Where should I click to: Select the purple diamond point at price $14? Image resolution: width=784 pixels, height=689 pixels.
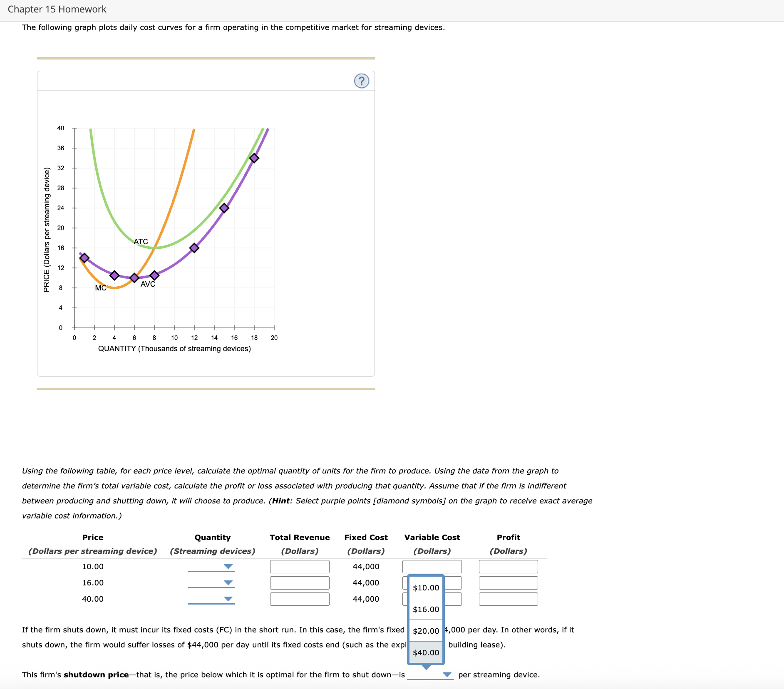coord(85,258)
